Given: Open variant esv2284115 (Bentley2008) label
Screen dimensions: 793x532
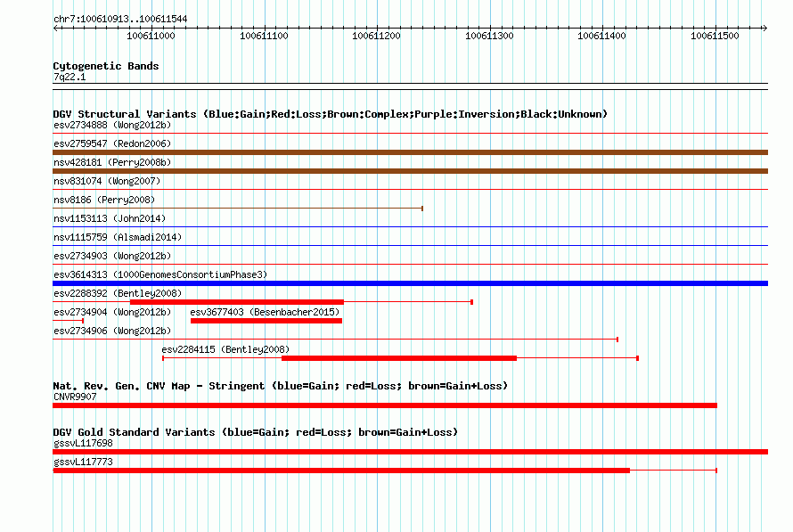Looking at the screenshot, I should tap(225, 349).
